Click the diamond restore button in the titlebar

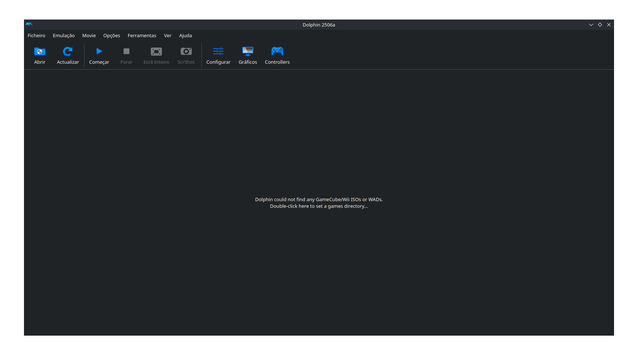(x=600, y=25)
